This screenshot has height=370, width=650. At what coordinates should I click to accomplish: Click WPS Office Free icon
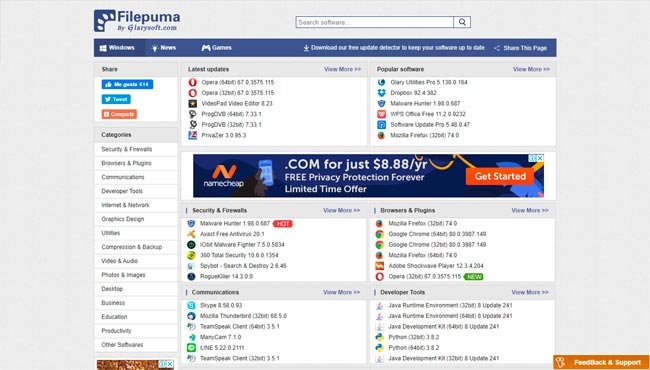point(381,114)
